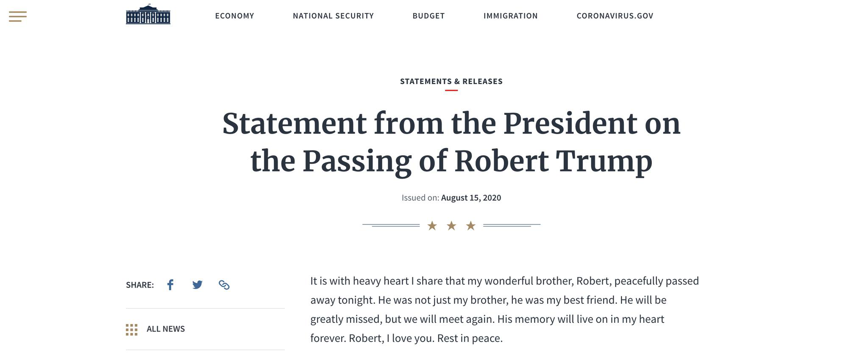Open the Immigration section
This screenshot has height=361, width=868.
(x=510, y=16)
